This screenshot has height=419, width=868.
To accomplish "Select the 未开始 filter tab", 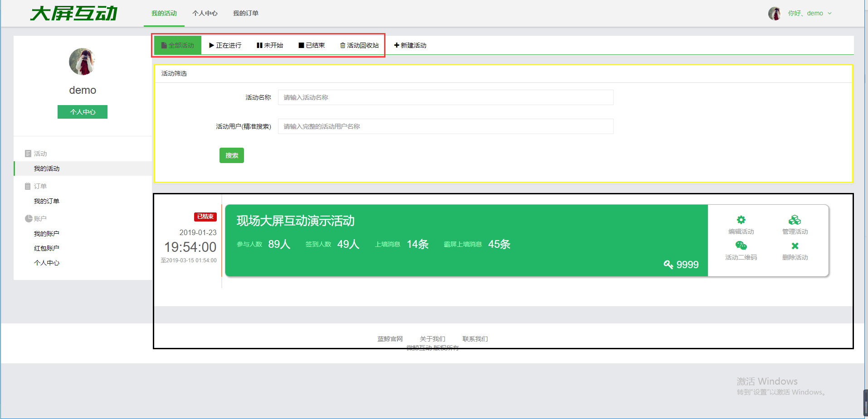I will point(270,45).
